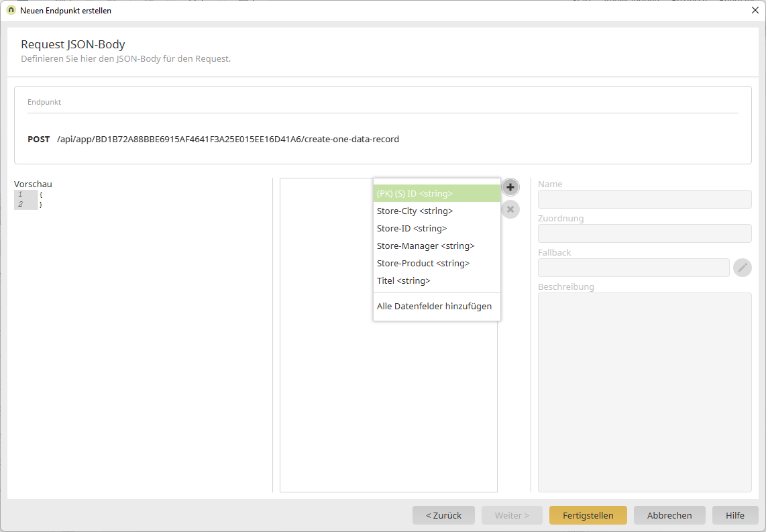Click the endpoint path create-one-data-record
The height and width of the screenshot is (532, 766).
pyautogui.click(x=227, y=140)
